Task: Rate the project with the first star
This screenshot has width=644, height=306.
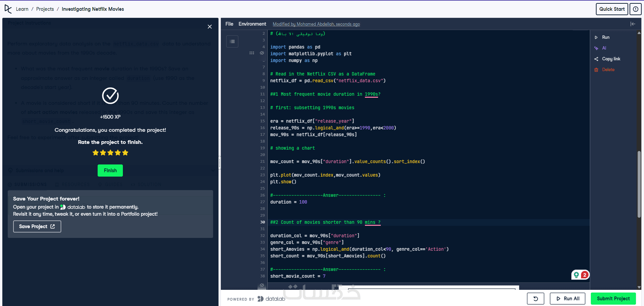Action: point(96,153)
